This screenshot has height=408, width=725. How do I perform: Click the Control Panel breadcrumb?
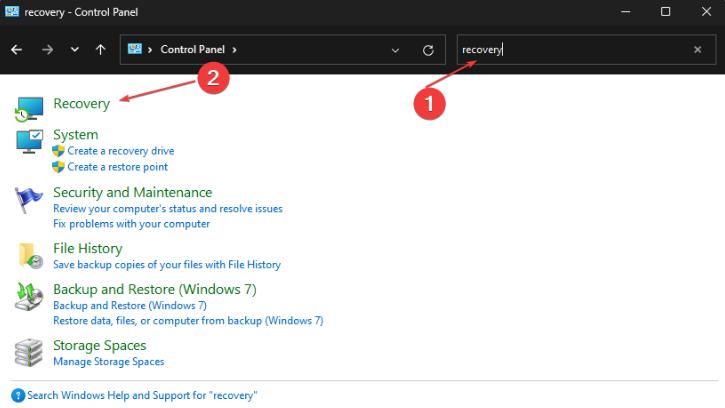pos(192,49)
